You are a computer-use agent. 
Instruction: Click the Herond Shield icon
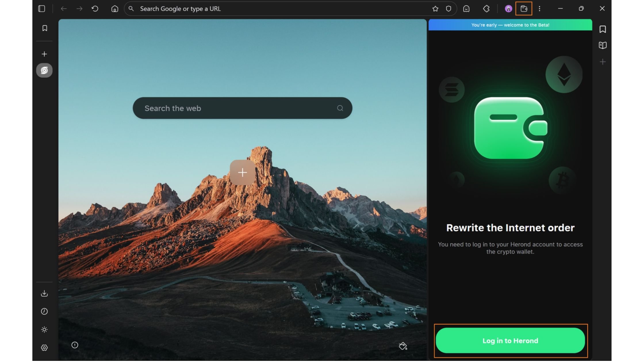[x=448, y=9]
